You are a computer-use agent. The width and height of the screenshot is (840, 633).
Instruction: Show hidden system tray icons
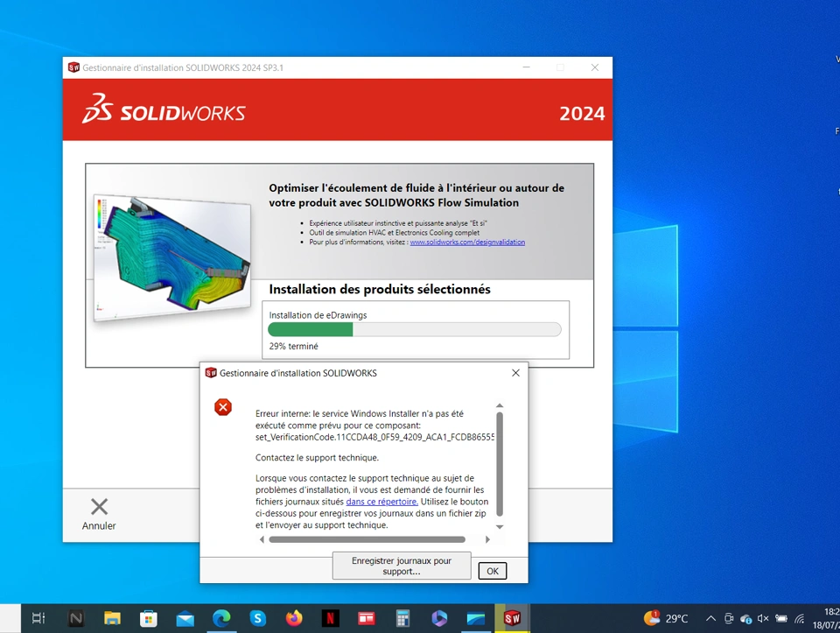tap(710, 618)
